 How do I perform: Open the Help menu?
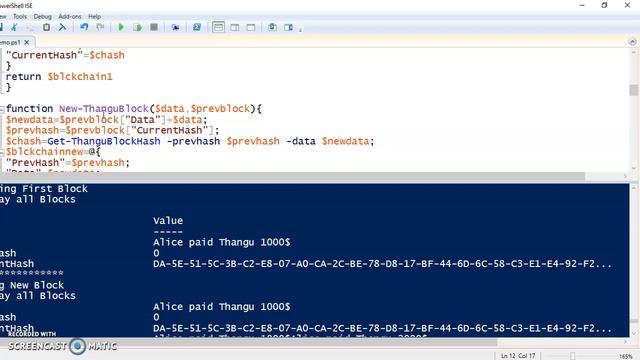point(94,16)
